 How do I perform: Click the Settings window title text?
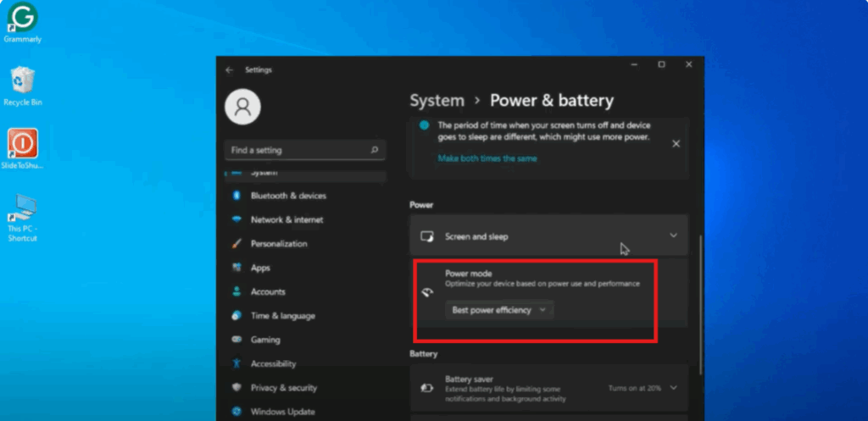click(258, 70)
